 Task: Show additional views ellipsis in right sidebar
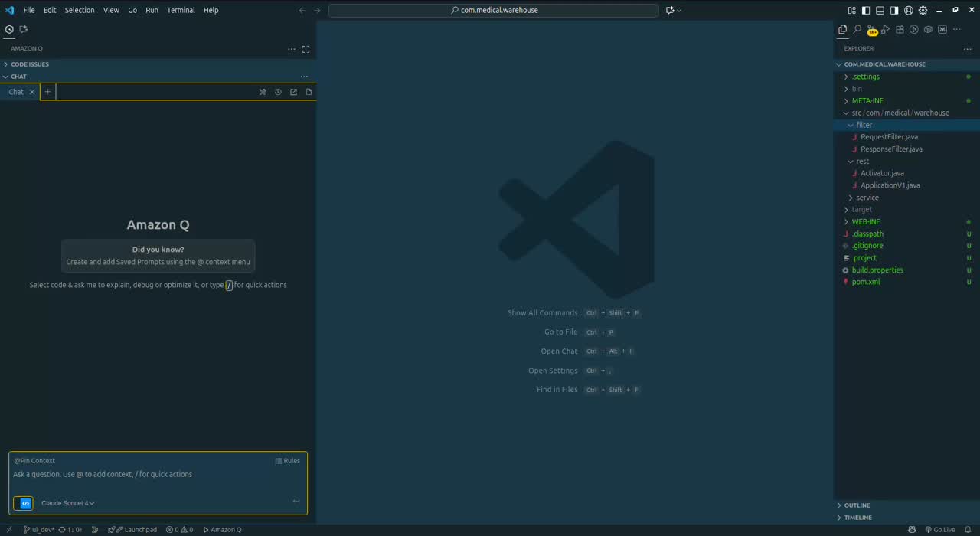coord(956,30)
